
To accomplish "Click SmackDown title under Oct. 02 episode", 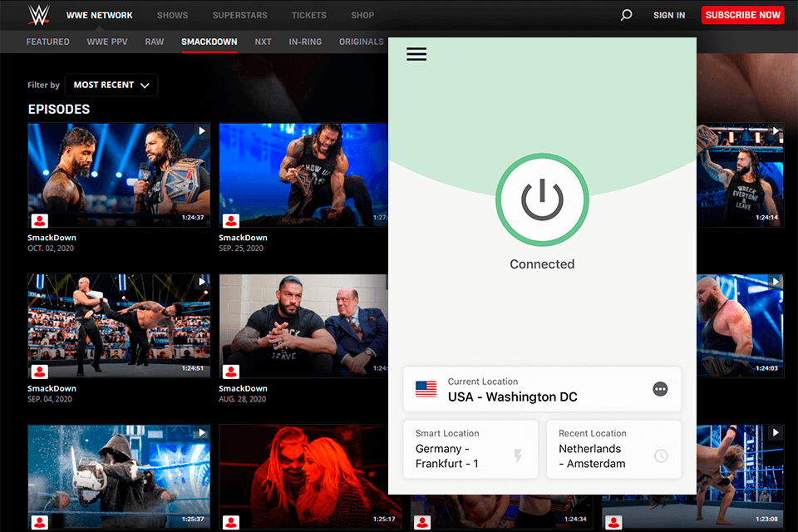I will pyautogui.click(x=52, y=238).
